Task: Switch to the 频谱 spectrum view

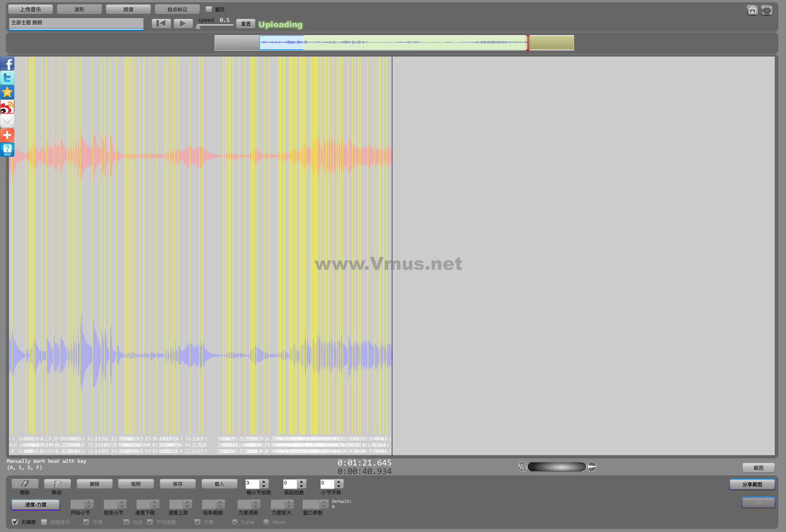Action: click(x=128, y=9)
